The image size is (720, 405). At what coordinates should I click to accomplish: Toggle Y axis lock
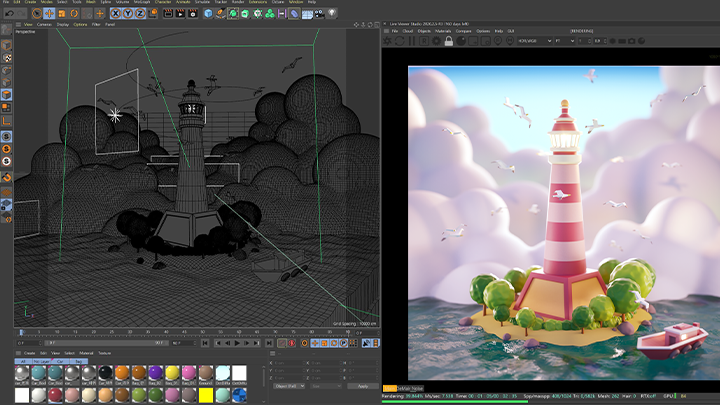[128, 14]
